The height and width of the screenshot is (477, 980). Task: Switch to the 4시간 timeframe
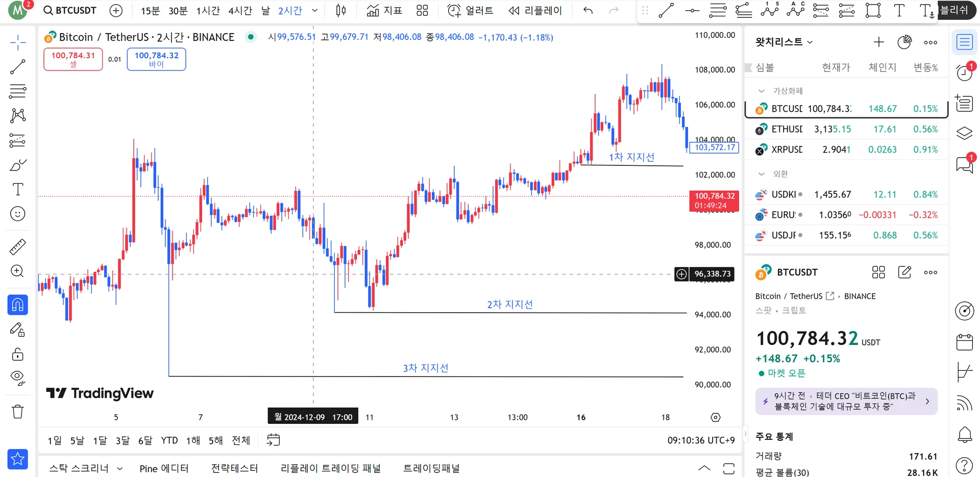pyautogui.click(x=240, y=11)
